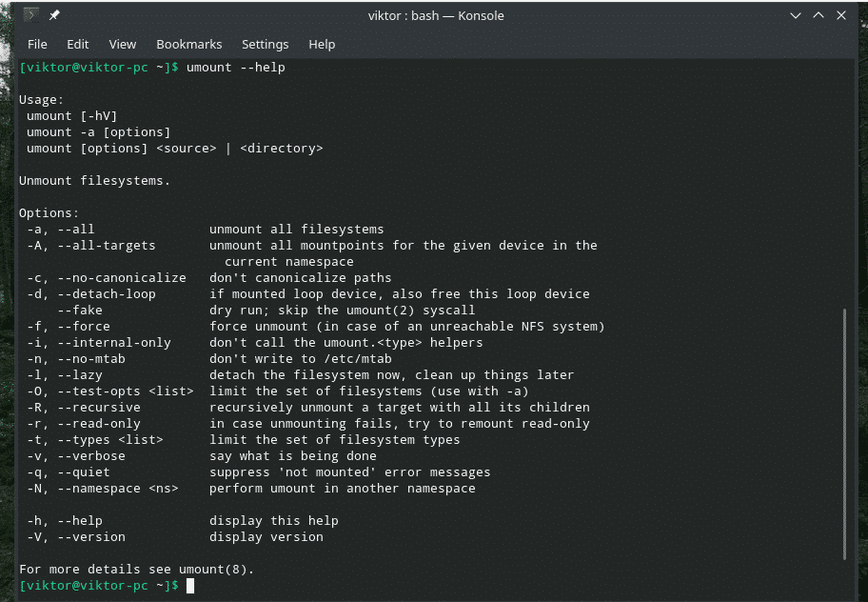Open the View menu
Image resolution: width=868 pixels, height=602 pixels.
[x=123, y=44]
